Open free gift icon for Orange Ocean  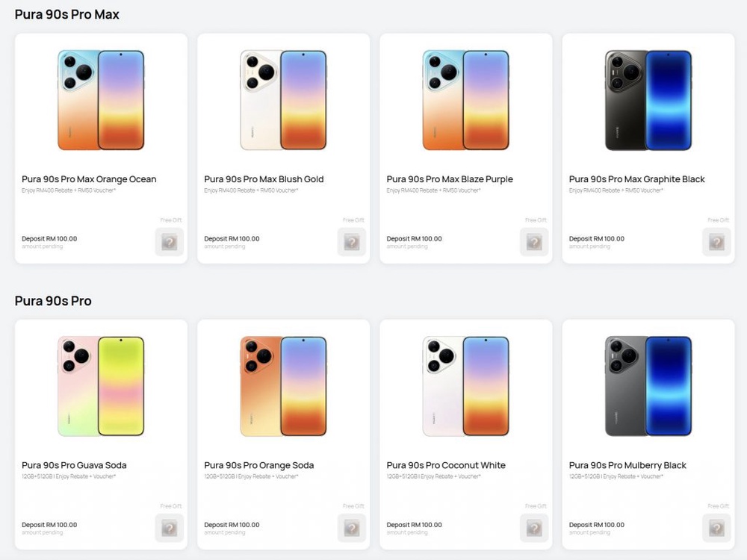coord(169,242)
